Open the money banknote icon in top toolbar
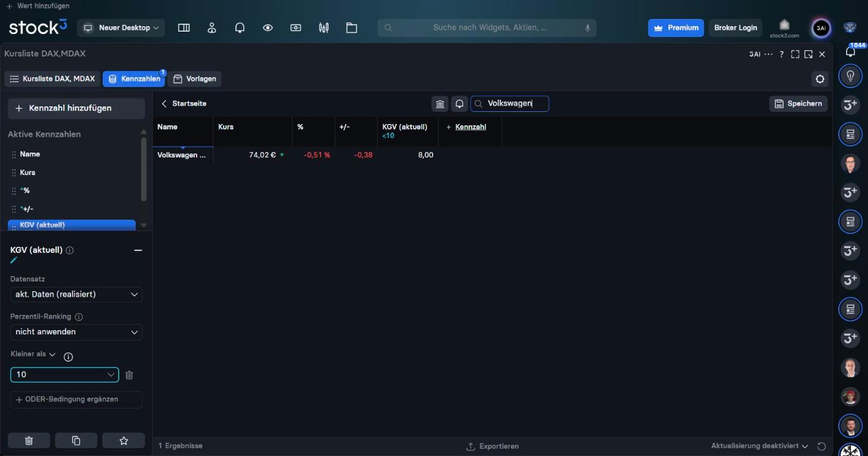The width and height of the screenshot is (868, 456). pos(296,28)
